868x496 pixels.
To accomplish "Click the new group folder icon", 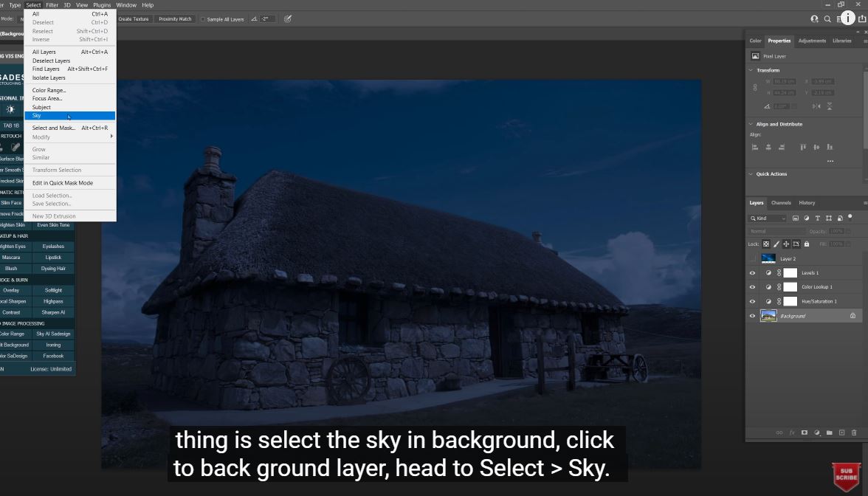I will (x=829, y=433).
